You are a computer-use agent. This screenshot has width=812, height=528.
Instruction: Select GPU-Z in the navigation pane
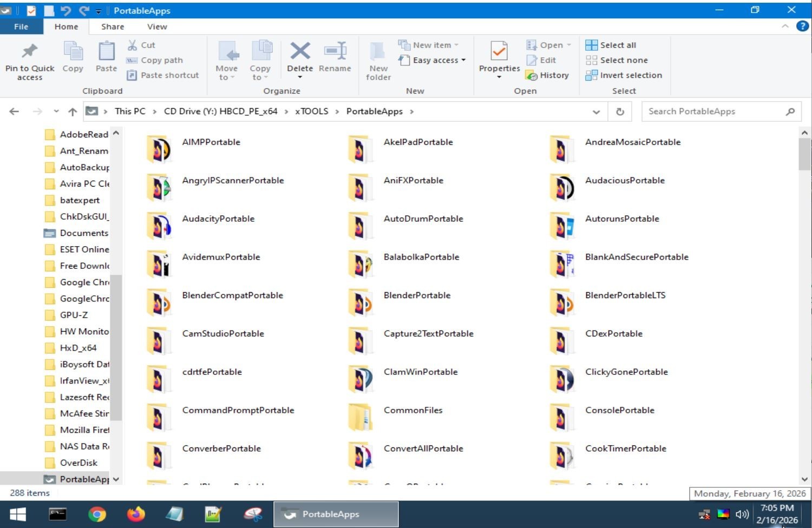[x=74, y=315]
